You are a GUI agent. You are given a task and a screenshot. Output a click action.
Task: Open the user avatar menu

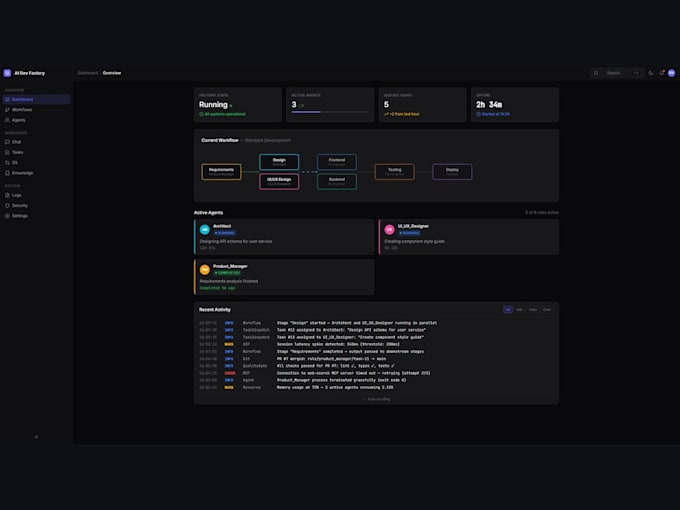click(672, 73)
